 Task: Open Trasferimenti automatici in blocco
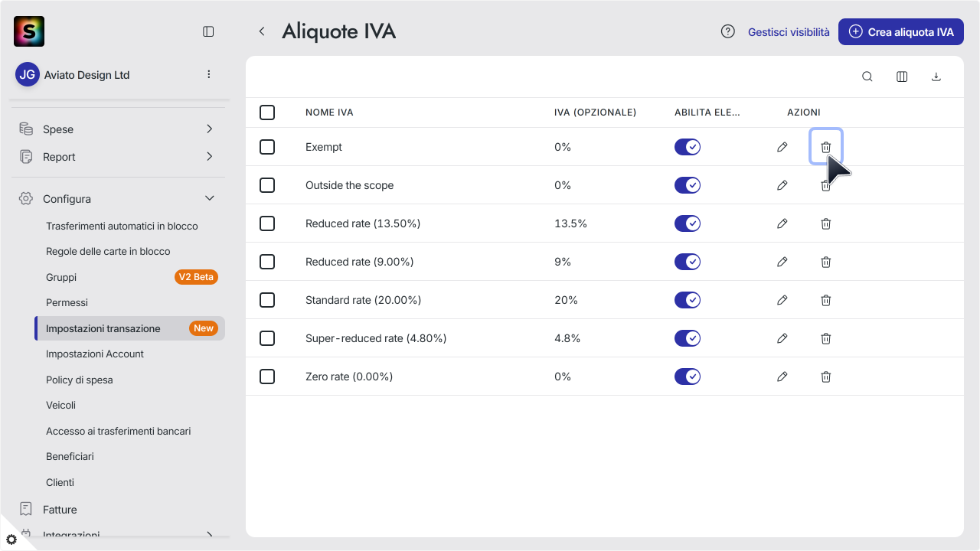tap(122, 226)
